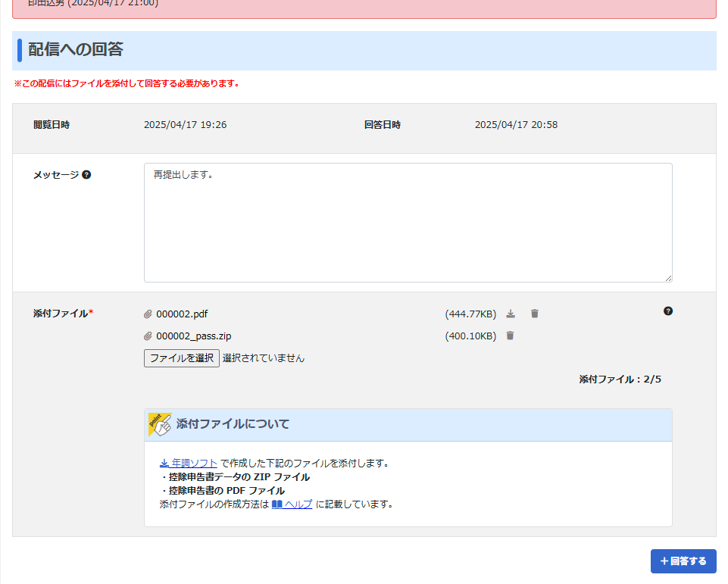728x584 pixels.
Task: Click the paperclip icon beside 000002_pass.zip
Action: tap(148, 336)
